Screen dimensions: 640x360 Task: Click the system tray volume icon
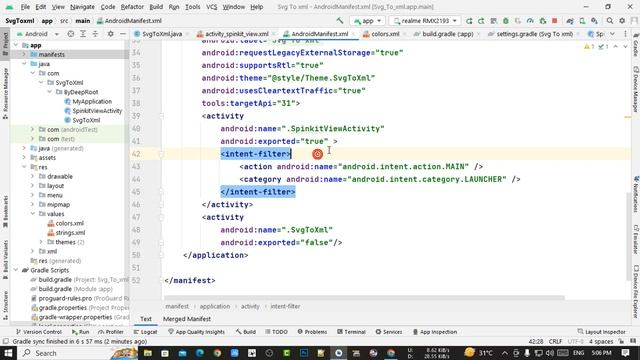[x=549, y=353]
